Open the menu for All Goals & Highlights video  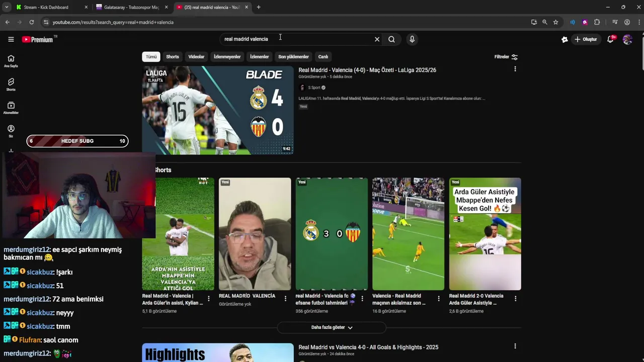[x=515, y=346]
